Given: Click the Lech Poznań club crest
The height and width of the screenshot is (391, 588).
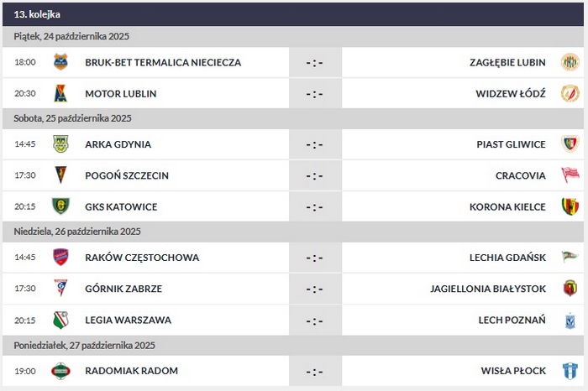Looking at the screenshot, I should tap(570, 320).
